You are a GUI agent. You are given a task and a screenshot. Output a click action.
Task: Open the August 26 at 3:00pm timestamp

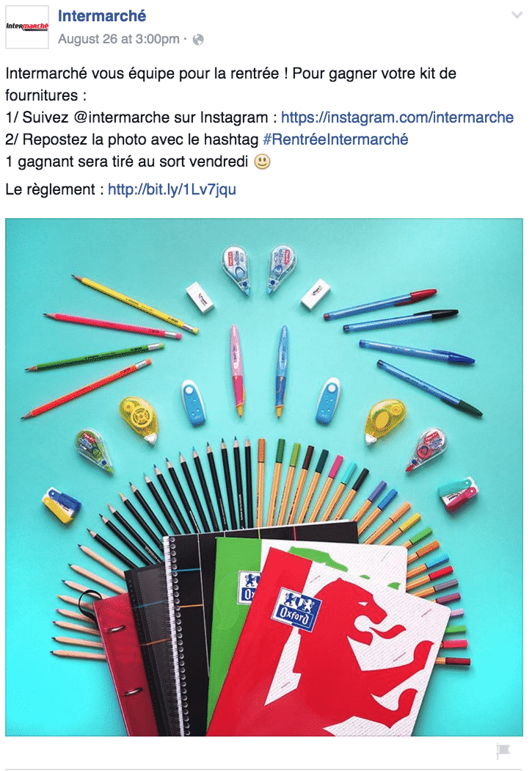pos(119,39)
